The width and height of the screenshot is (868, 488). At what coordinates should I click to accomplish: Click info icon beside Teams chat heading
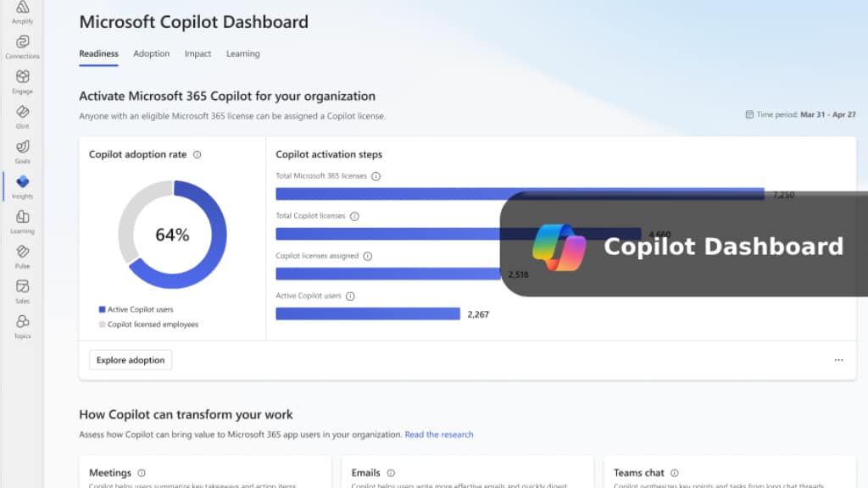click(674, 473)
